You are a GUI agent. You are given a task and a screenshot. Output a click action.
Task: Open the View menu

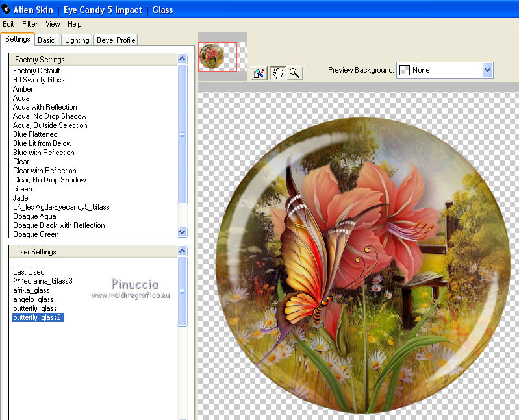(53, 24)
